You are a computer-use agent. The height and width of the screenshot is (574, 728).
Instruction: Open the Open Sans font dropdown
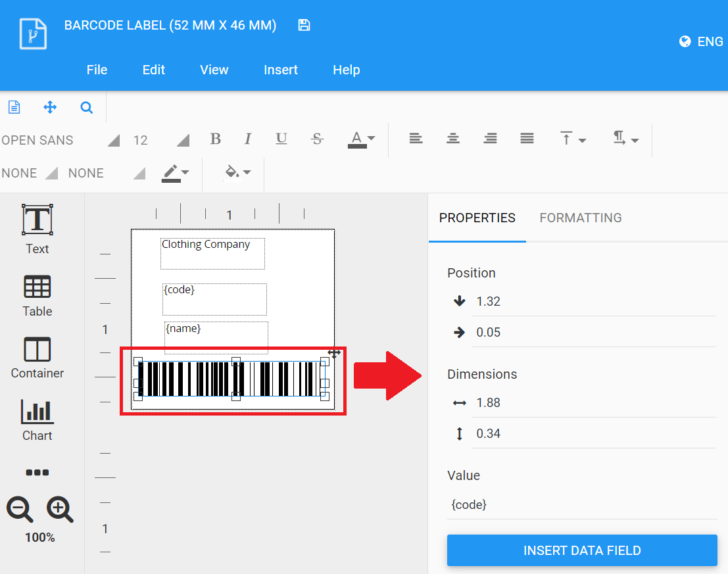click(x=61, y=140)
